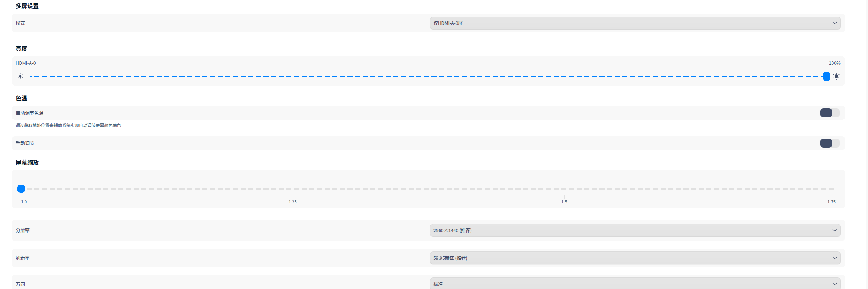Click the HDMI-A-0 brightness label
Image resolution: width=868 pixels, height=289 pixels.
(x=26, y=63)
